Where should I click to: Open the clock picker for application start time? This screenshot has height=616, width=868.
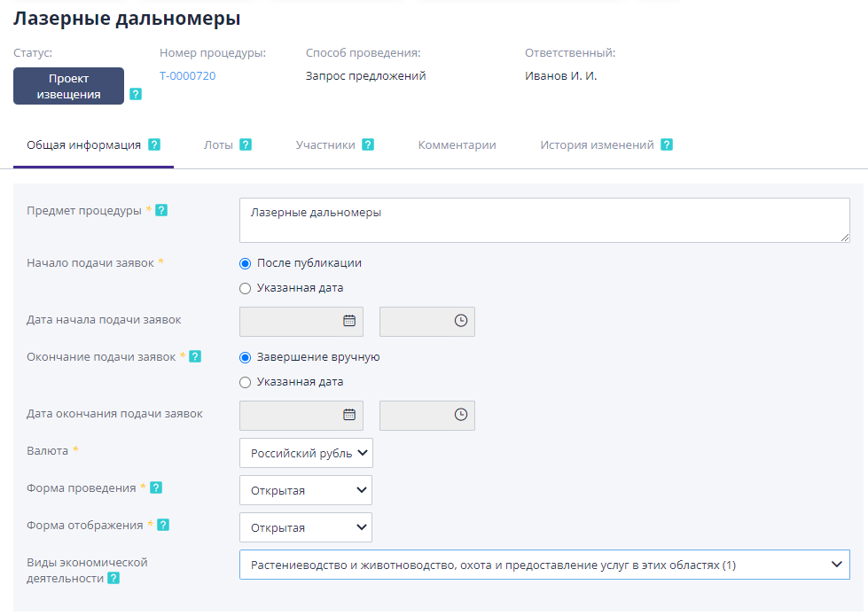[x=462, y=321]
